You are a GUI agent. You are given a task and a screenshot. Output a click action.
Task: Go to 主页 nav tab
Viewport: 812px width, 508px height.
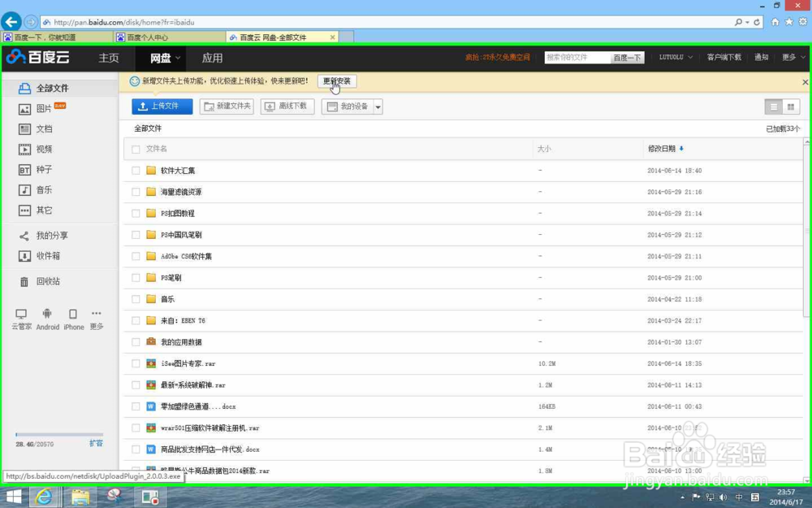point(109,58)
